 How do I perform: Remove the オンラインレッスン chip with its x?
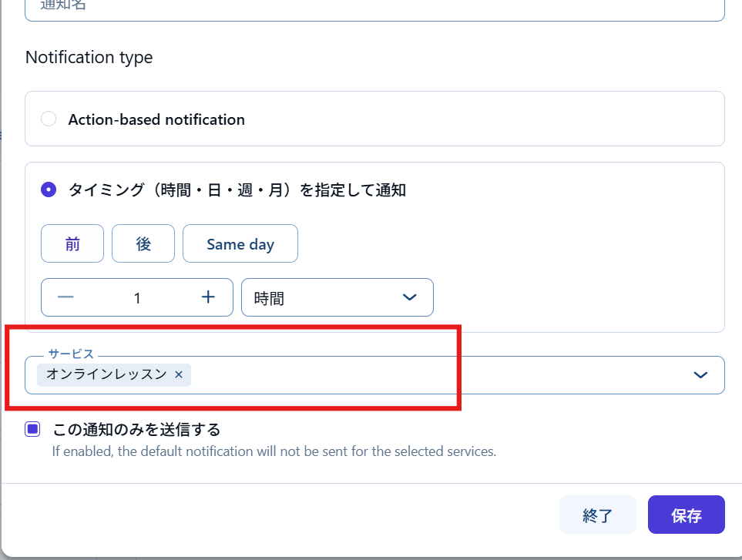tap(179, 374)
